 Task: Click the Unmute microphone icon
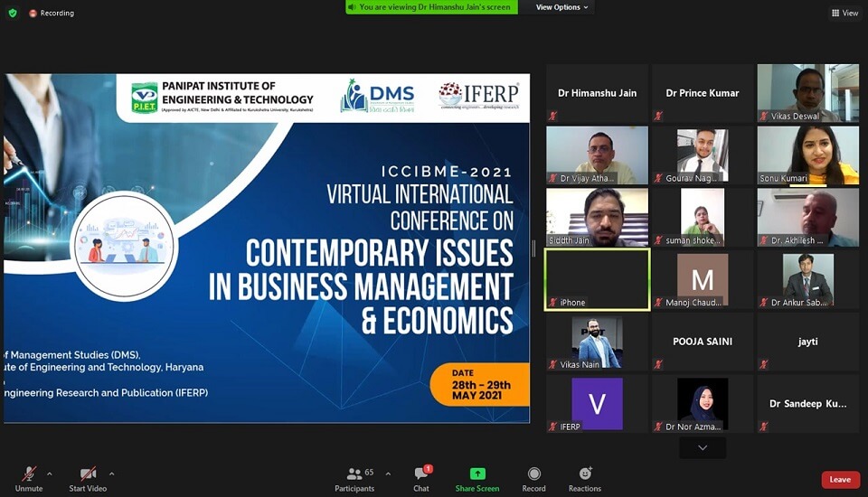tap(29, 474)
